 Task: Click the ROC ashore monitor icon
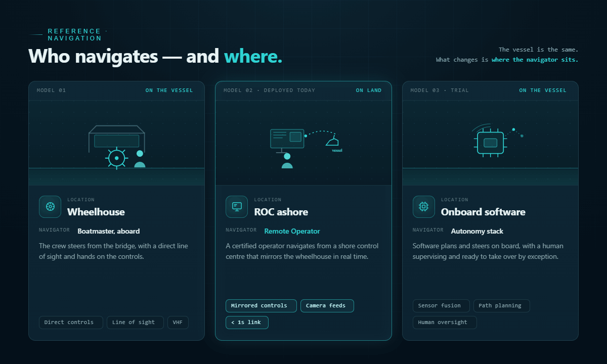pyautogui.click(x=237, y=207)
